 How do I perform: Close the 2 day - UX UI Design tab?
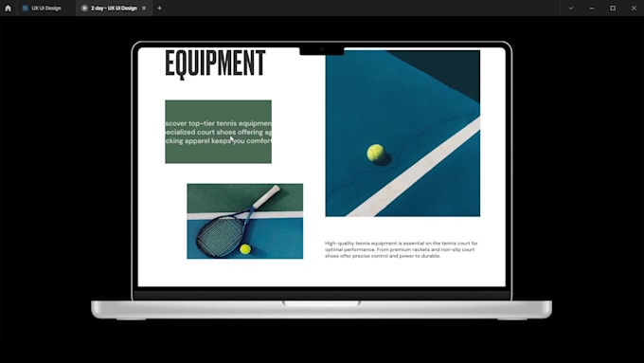[x=144, y=8]
